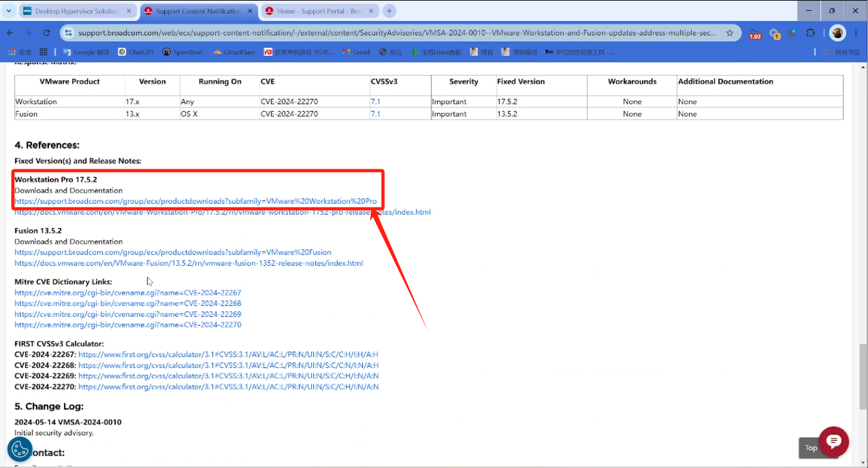The height and width of the screenshot is (468, 868).
Task: Open the Gmail bookmark
Action: 356,52
